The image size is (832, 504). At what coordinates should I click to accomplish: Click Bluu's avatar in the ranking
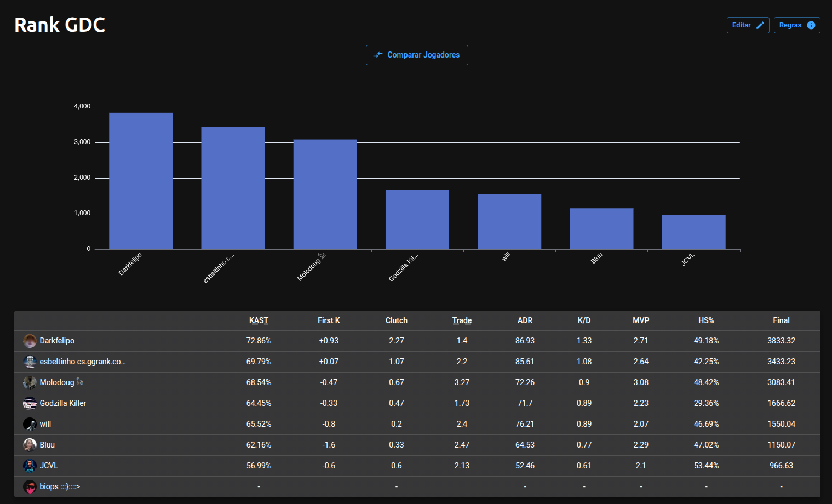(x=30, y=445)
